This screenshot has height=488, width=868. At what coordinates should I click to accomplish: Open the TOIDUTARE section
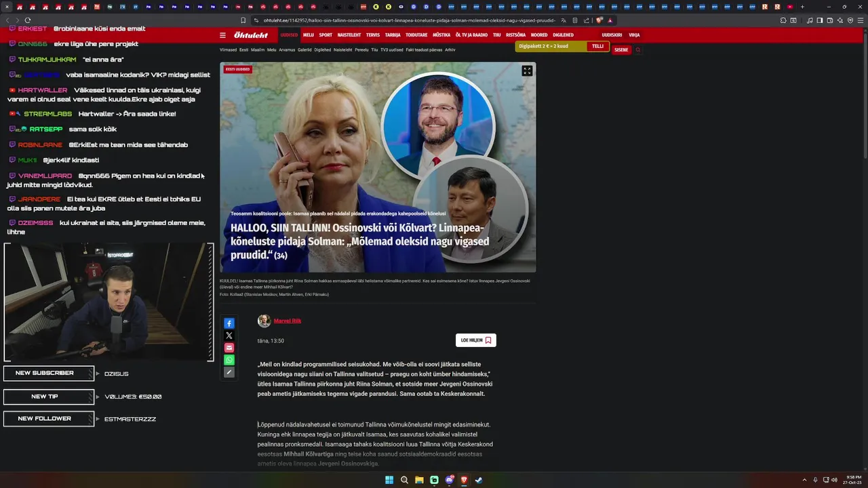pos(416,35)
